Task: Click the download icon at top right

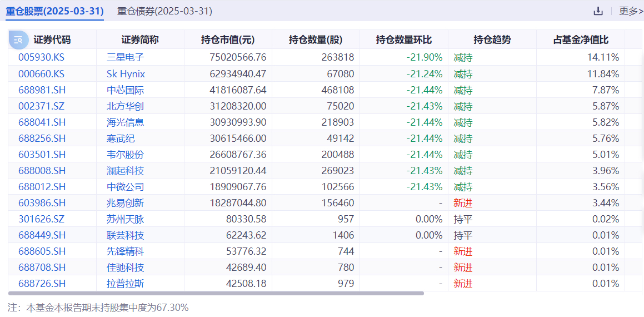Action: pyautogui.click(x=598, y=11)
